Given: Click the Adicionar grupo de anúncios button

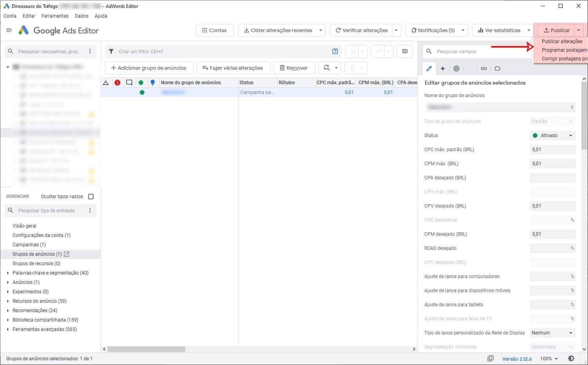Looking at the screenshot, I should click(x=149, y=68).
